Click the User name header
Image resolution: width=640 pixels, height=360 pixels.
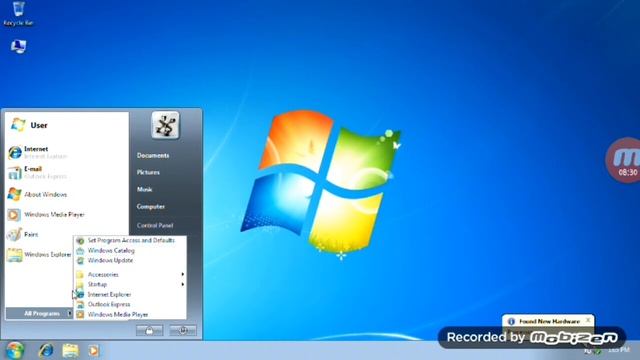point(39,125)
